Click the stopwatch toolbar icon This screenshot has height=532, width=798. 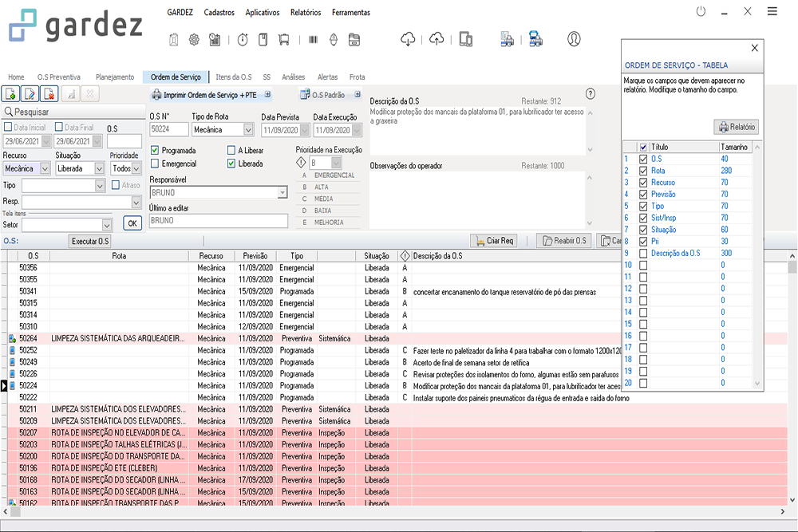pyautogui.click(x=243, y=40)
